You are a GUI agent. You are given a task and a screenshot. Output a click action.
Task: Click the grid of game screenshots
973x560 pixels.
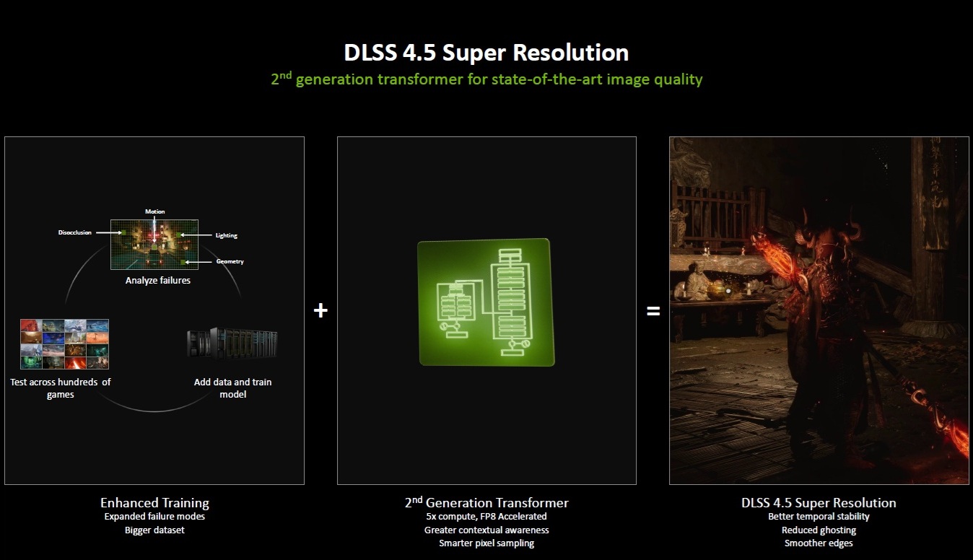tap(64, 344)
